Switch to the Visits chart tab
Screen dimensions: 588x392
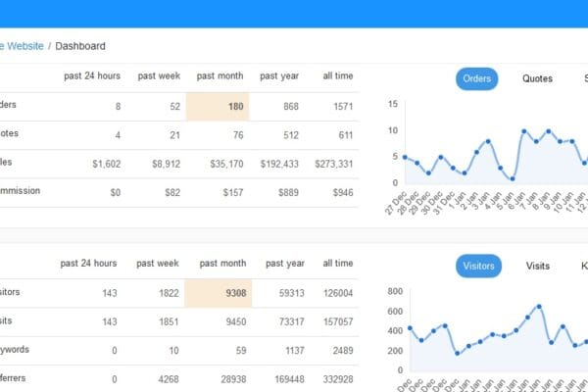point(537,266)
